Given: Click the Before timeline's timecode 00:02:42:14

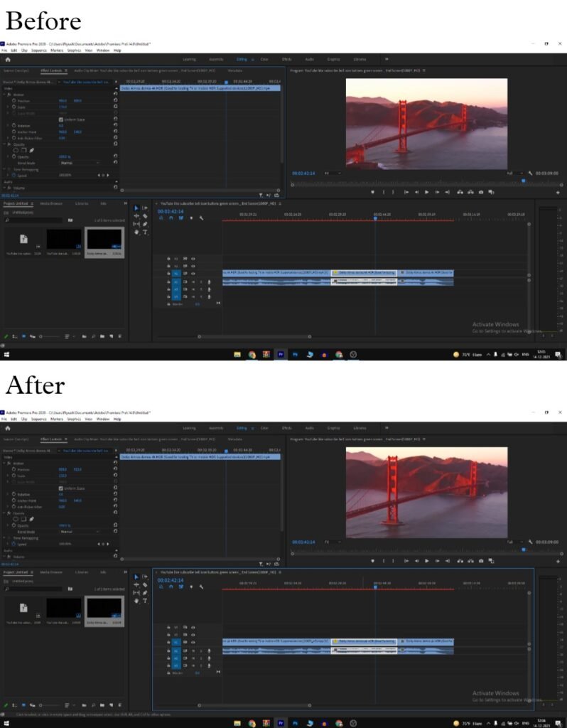Looking at the screenshot, I should (171, 211).
